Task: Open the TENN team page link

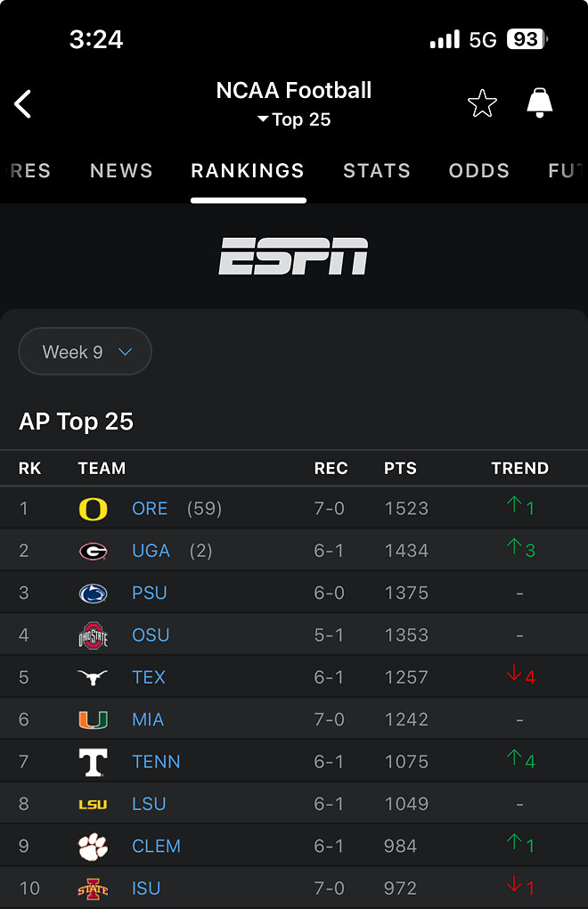Action: pyautogui.click(x=156, y=761)
